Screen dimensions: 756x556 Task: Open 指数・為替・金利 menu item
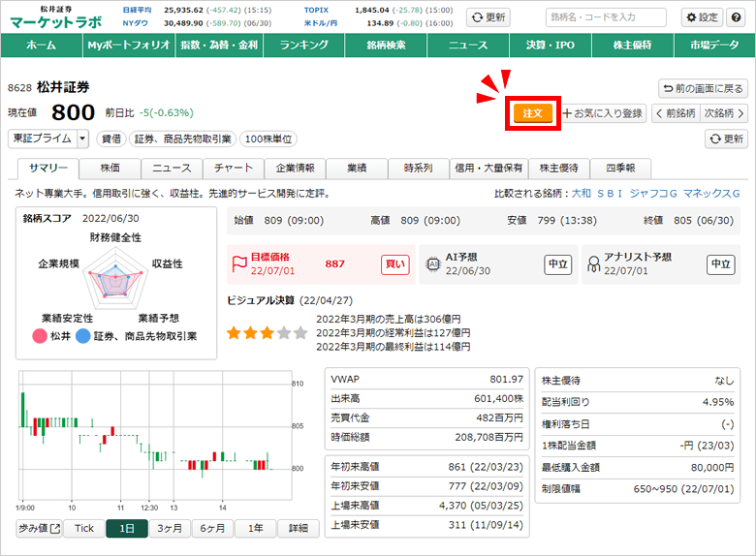coord(219,46)
